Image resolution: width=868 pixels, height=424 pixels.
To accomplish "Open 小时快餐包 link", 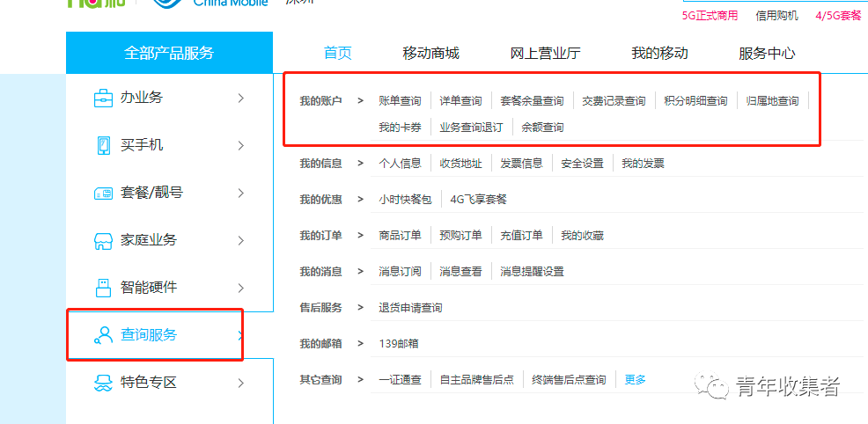I will 405,200.
